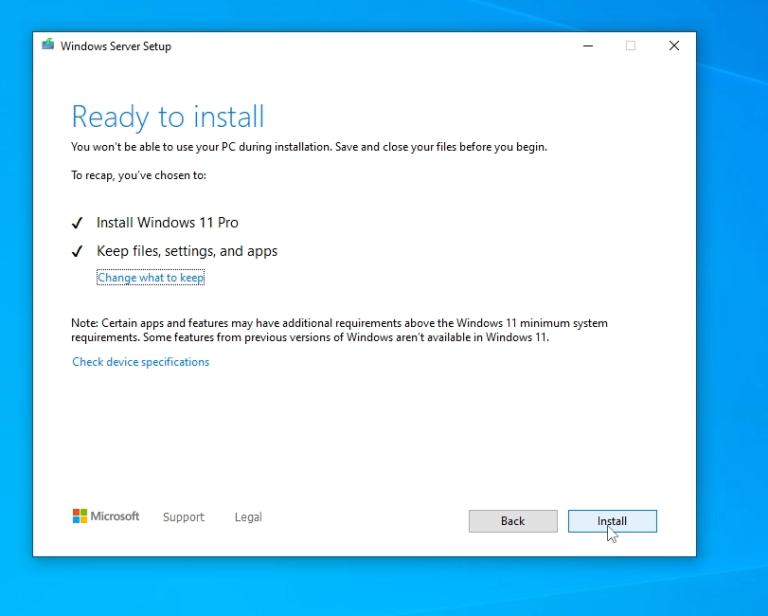Click the You won't be able to use your PC sentence
The image size is (768, 616).
pyautogui.click(x=309, y=147)
